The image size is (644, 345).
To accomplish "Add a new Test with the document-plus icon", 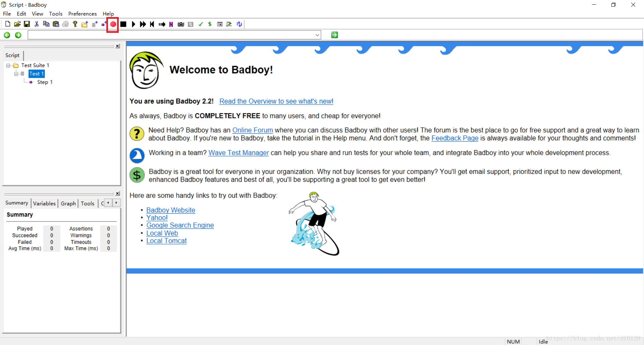I will 95,24.
